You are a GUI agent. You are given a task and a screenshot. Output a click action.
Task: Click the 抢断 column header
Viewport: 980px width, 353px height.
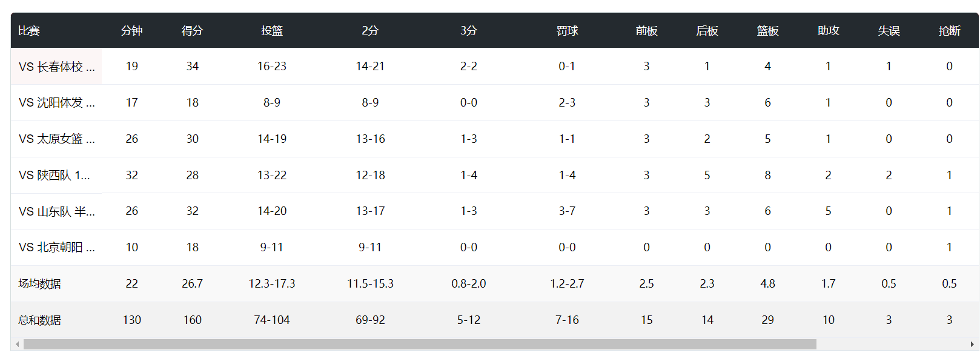(x=950, y=31)
